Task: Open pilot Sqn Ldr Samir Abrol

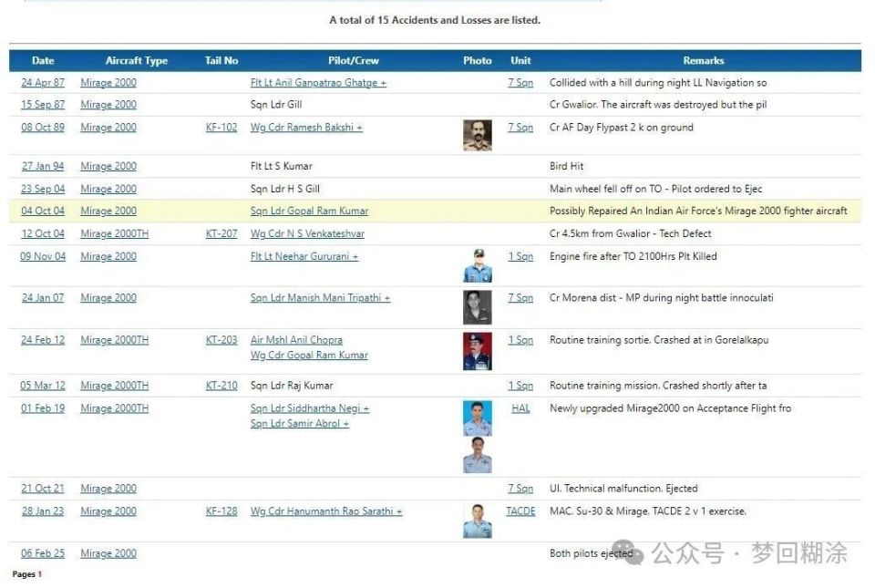Action: tap(300, 423)
